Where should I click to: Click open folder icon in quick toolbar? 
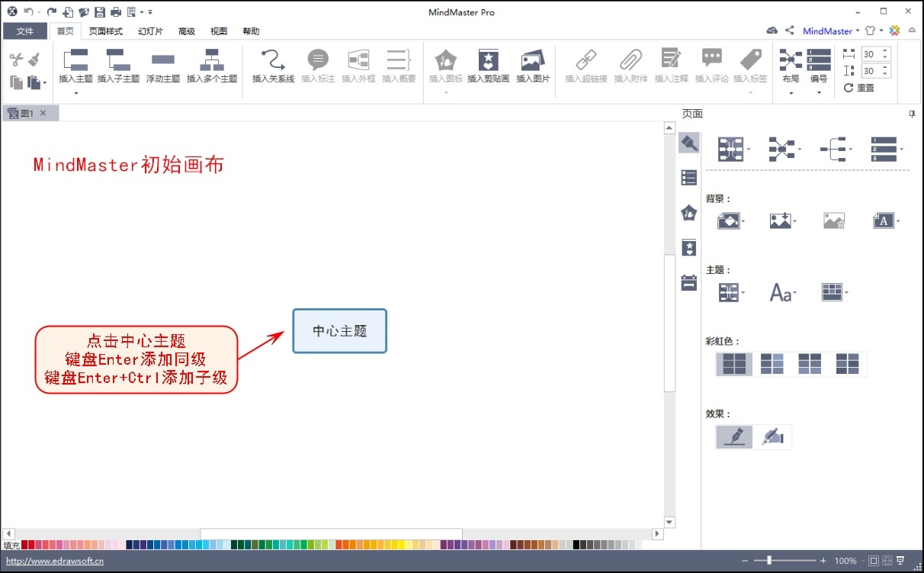(x=83, y=11)
